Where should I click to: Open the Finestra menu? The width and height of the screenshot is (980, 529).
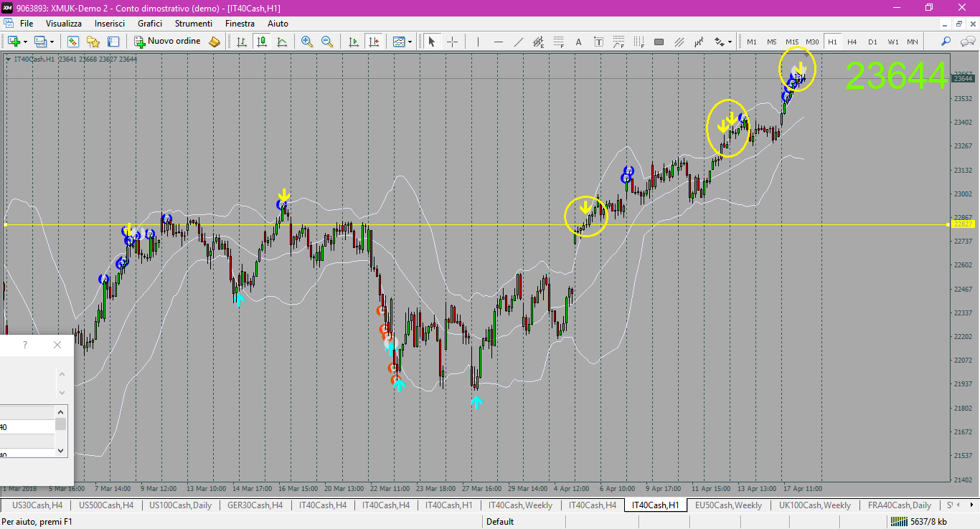click(240, 24)
